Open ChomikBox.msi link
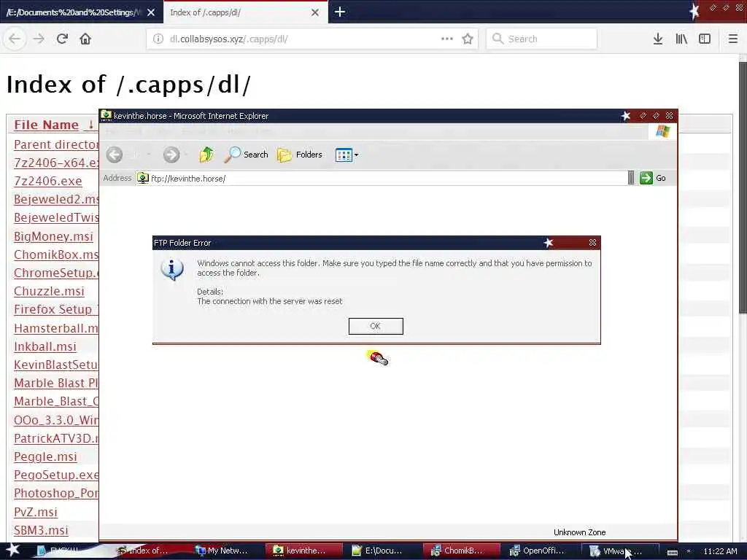This screenshot has height=560, width=747. point(56,254)
